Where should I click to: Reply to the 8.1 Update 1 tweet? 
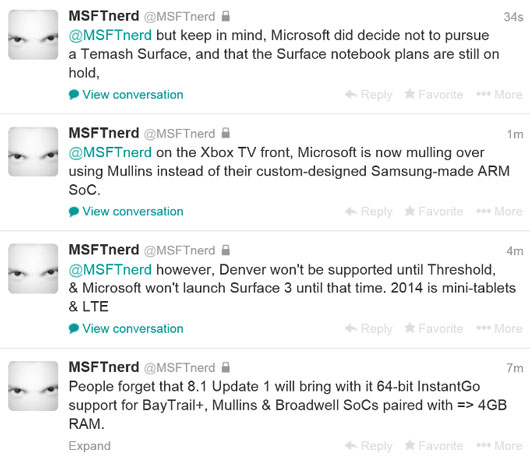[x=369, y=446]
